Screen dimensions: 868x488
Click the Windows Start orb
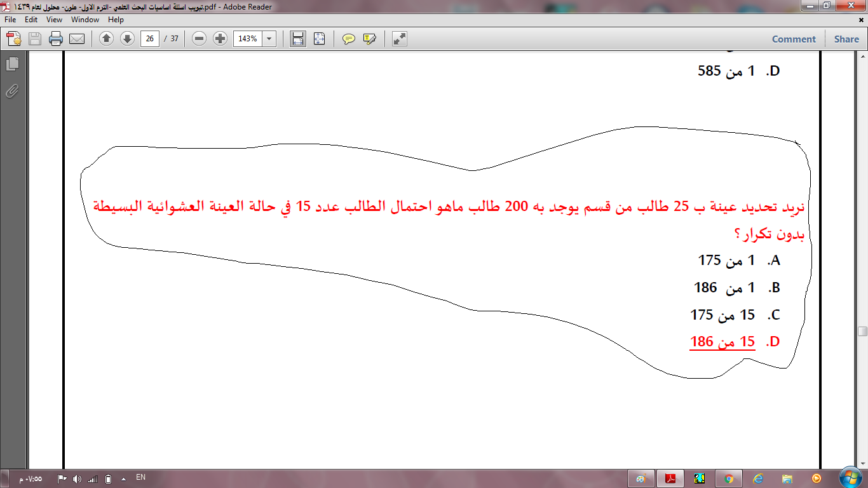tap(850, 478)
